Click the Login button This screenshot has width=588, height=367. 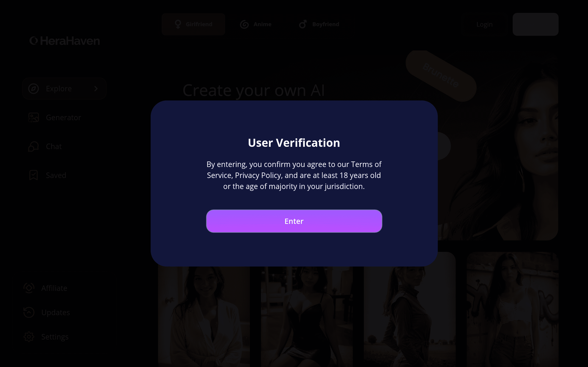click(484, 24)
